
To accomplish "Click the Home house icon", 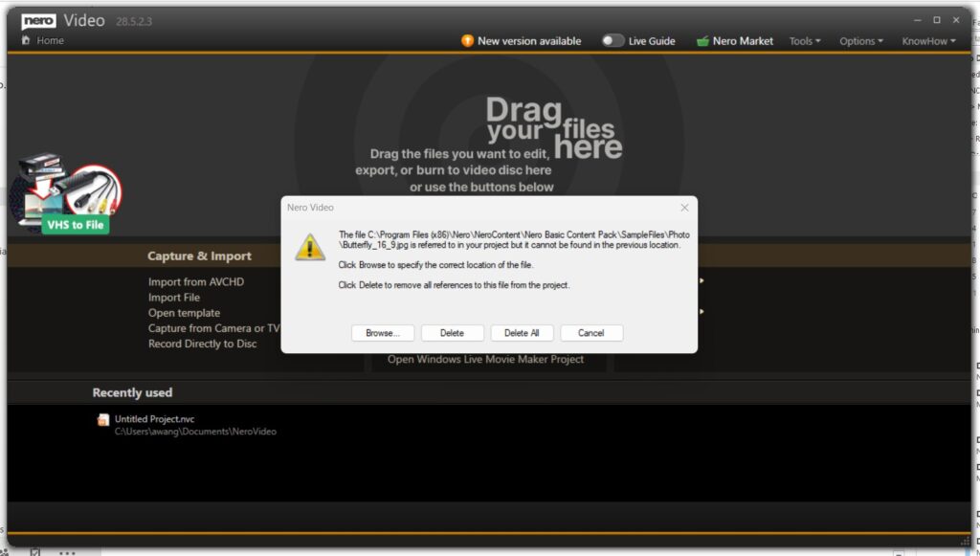I will click(26, 40).
